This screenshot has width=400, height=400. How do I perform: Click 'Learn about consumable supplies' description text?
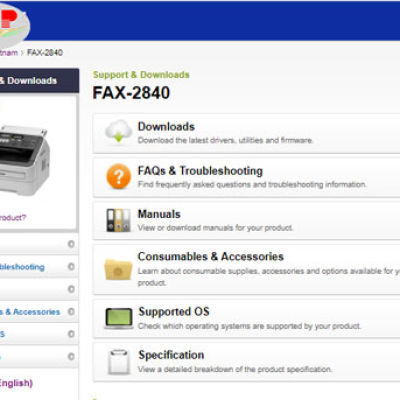[x=269, y=277]
